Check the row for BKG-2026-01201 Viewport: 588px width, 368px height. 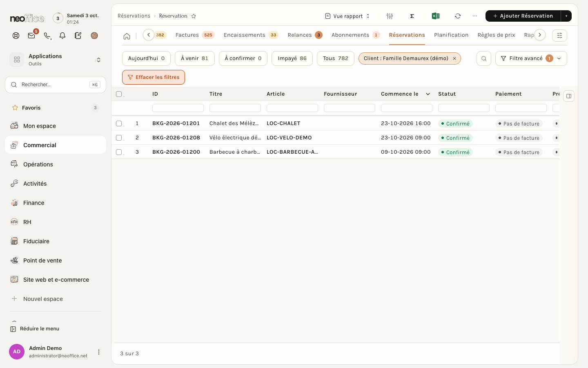119,123
